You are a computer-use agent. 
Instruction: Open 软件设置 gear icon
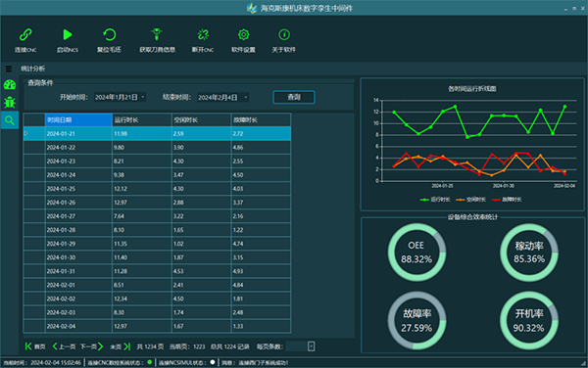(x=243, y=35)
